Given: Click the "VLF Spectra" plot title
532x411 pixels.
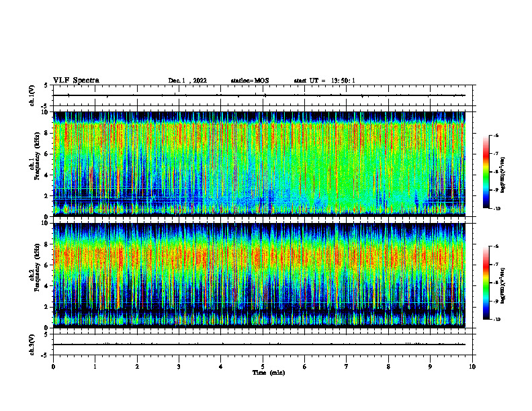Looking at the screenshot, I should [76, 81].
